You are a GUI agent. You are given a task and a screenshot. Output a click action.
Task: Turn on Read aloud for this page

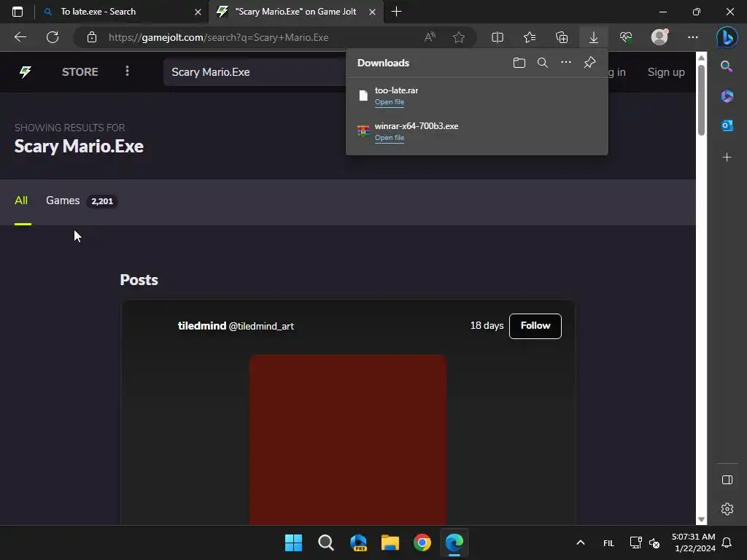coord(430,37)
